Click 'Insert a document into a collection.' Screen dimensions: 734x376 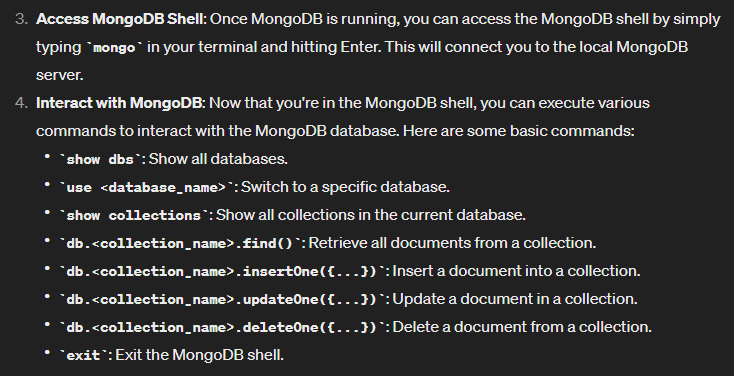click(x=516, y=271)
